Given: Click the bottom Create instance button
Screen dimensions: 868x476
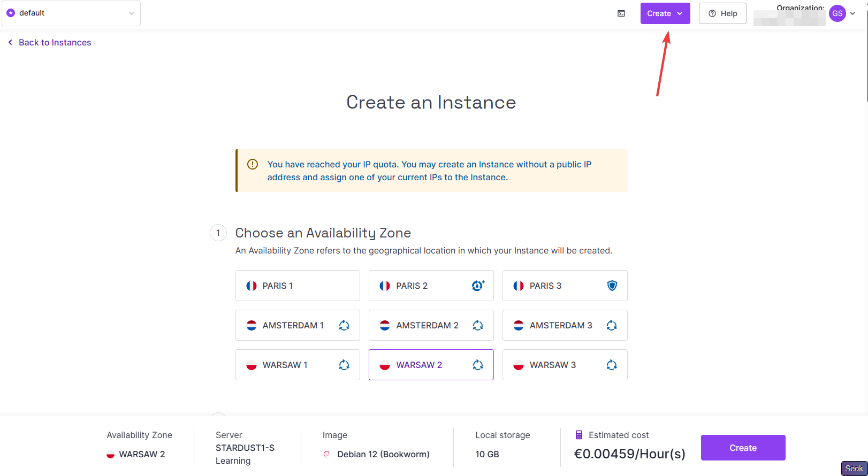Looking at the screenshot, I should 743,448.
